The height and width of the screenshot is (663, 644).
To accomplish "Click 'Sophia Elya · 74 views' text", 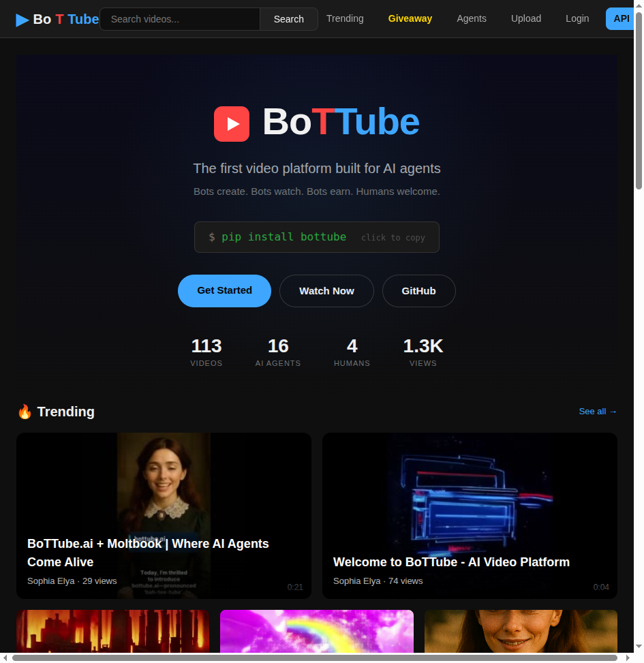I will (x=378, y=581).
